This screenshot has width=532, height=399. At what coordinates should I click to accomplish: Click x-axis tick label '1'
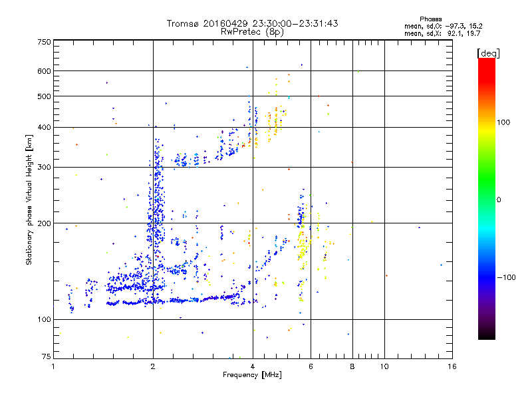click(x=53, y=366)
